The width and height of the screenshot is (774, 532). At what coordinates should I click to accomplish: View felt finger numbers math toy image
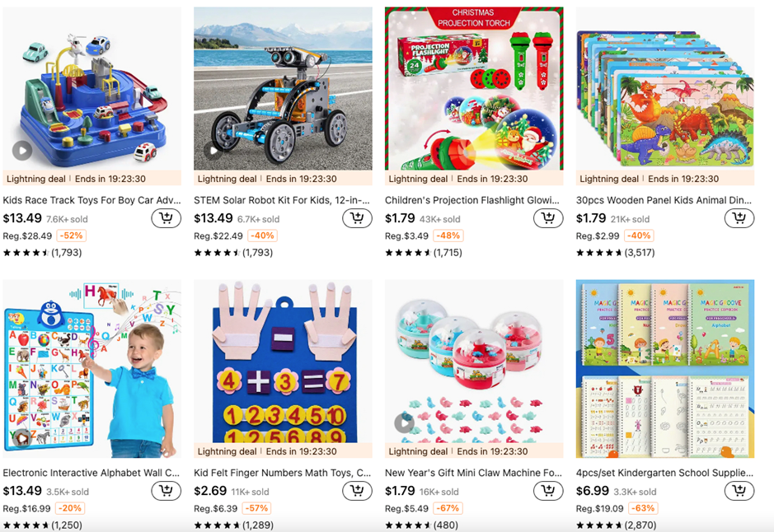[283, 362]
